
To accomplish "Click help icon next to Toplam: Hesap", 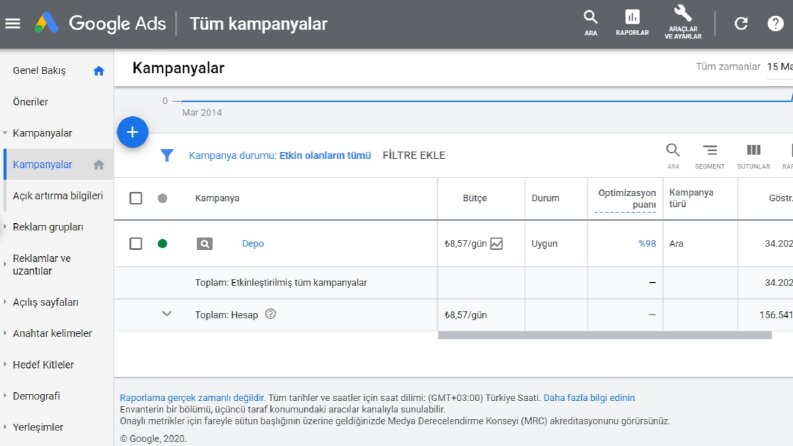I will [x=271, y=314].
